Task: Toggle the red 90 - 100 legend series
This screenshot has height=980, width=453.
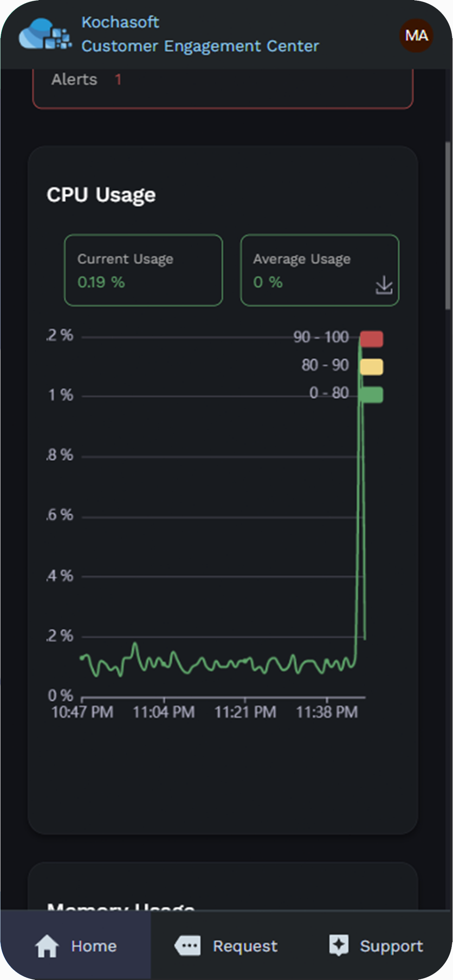Action: tap(371, 339)
